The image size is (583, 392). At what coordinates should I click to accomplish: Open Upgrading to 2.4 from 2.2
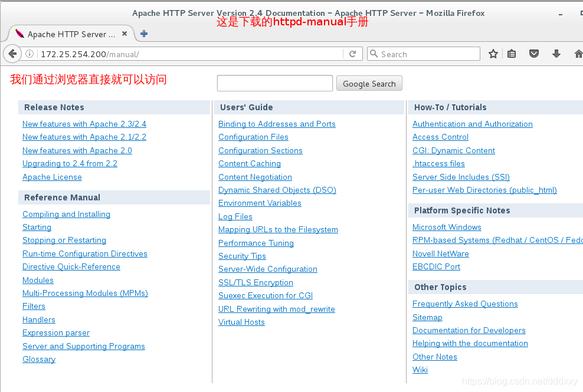pos(70,163)
